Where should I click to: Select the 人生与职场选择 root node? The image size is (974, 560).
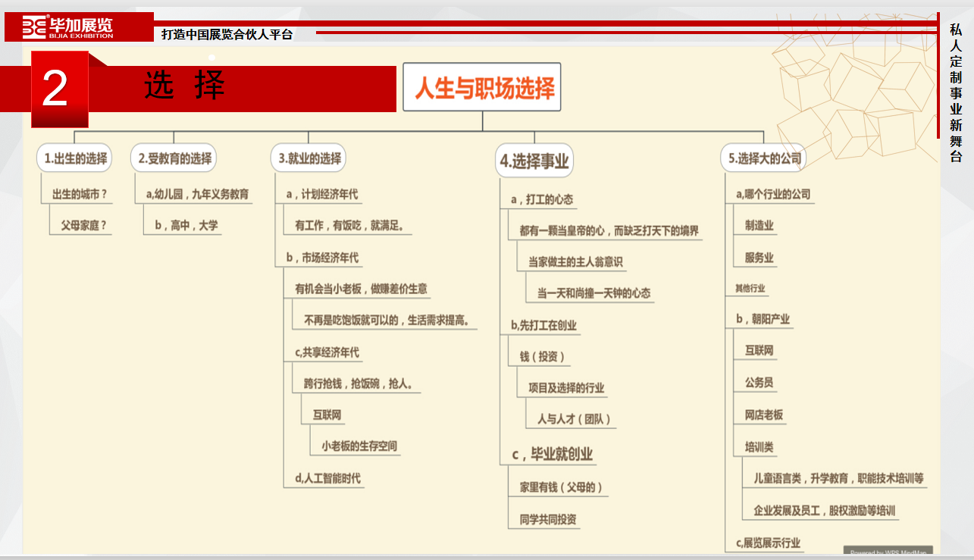tap(482, 88)
